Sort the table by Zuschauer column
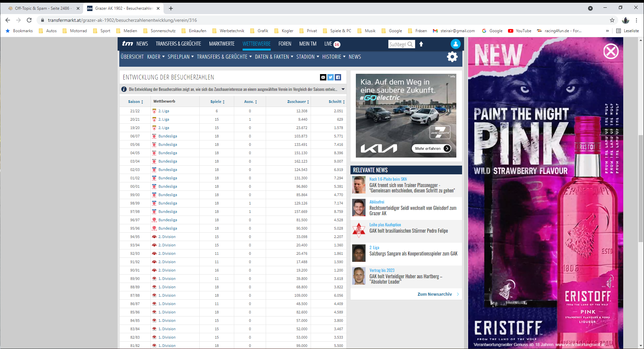 (x=298, y=102)
